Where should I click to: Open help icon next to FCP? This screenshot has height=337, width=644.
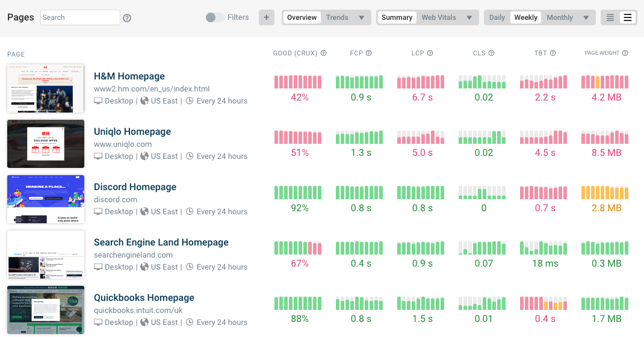368,53
